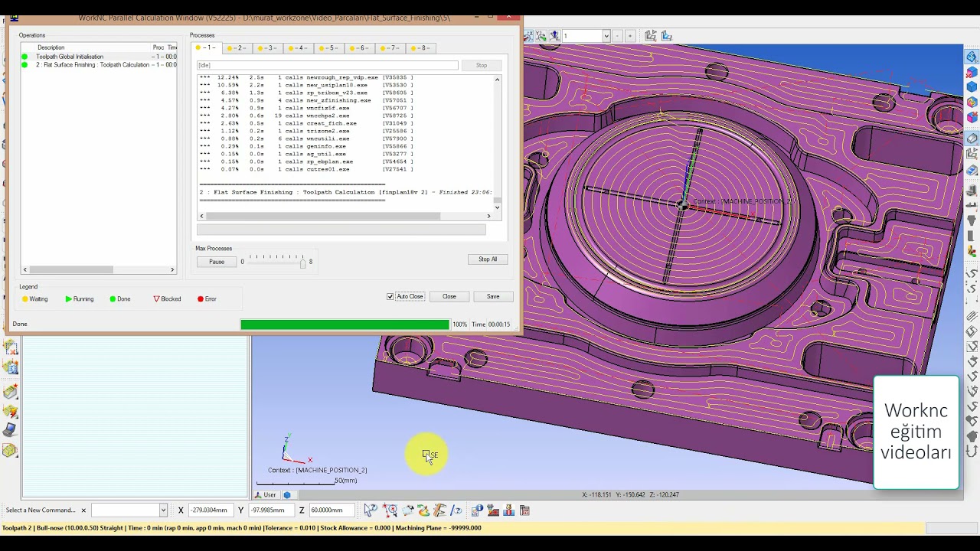Click the newrough_rep_vdp.exe log line

point(306,78)
